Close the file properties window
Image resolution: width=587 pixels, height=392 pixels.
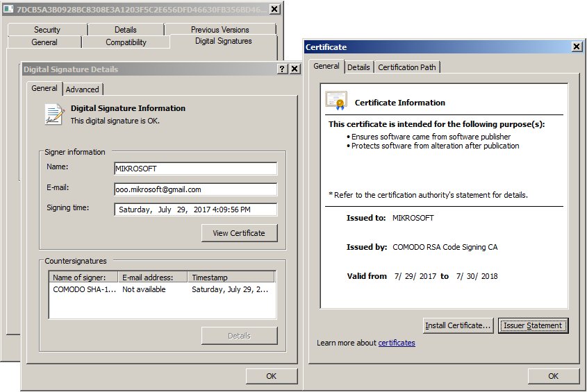coord(274,9)
